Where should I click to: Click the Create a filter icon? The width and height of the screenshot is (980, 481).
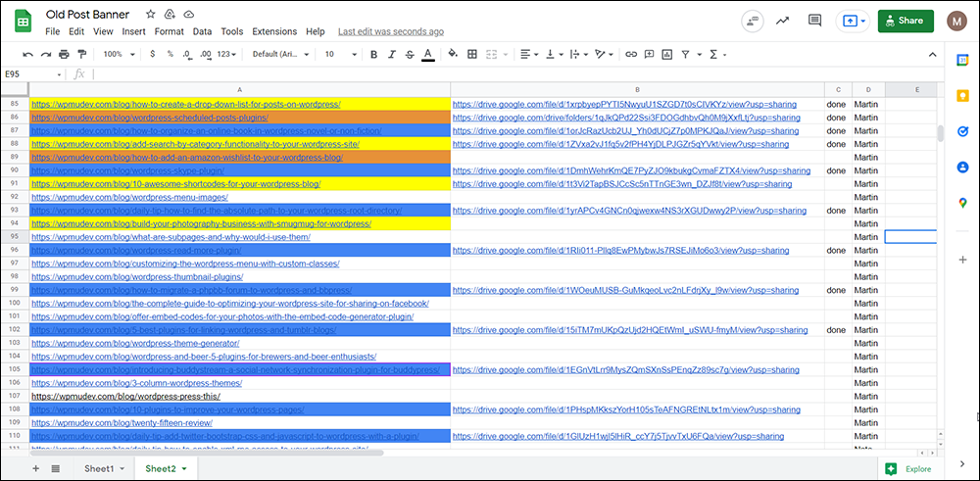click(x=685, y=54)
